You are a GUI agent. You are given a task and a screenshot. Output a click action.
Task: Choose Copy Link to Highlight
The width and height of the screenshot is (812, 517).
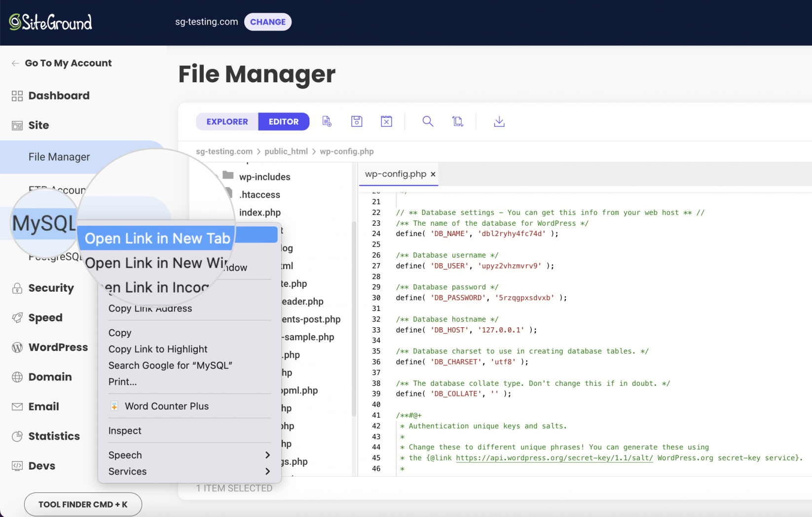pyautogui.click(x=158, y=349)
